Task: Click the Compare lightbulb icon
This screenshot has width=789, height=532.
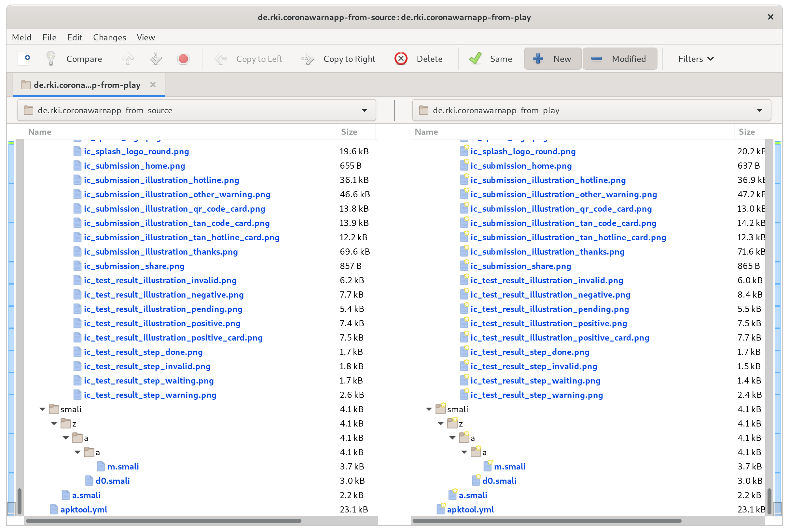Action: point(50,59)
